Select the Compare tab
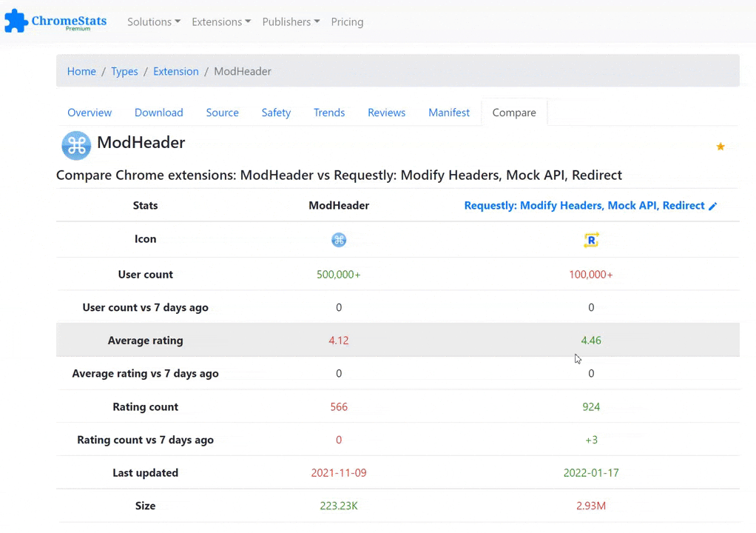The image size is (756, 533). pos(514,113)
